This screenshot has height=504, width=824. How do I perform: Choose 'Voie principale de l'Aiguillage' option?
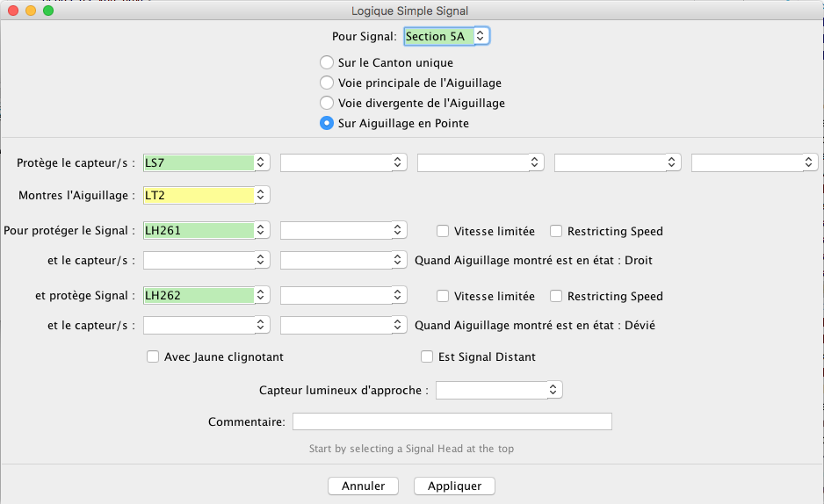(x=327, y=83)
